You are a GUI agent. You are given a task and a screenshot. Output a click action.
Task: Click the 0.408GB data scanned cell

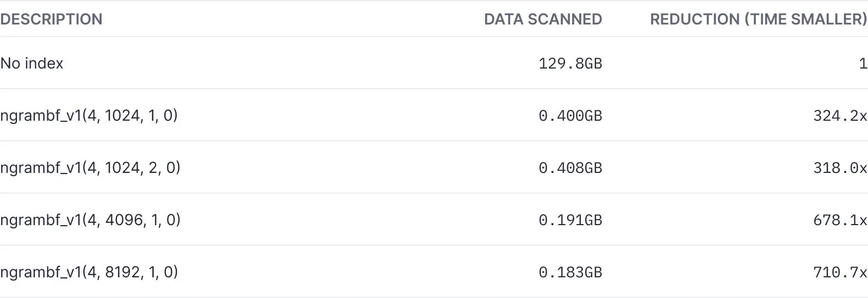click(570, 167)
